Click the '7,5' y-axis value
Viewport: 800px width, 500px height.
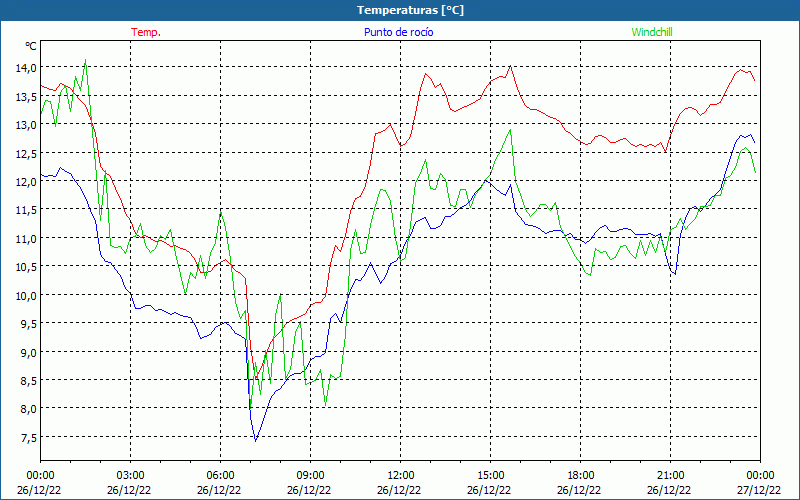[x=28, y=437]
